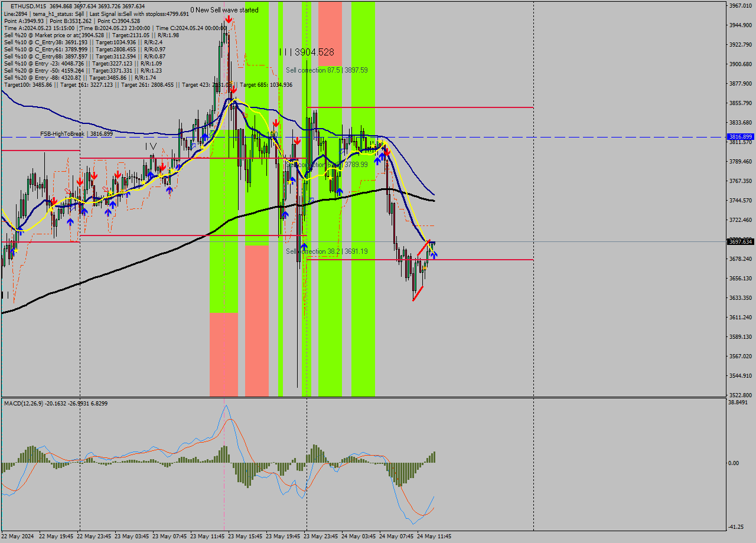Click the 'Target100: 3485.86' summary line
The height and width of the screenshot is (543, 756).
click(x=35, y=84)
